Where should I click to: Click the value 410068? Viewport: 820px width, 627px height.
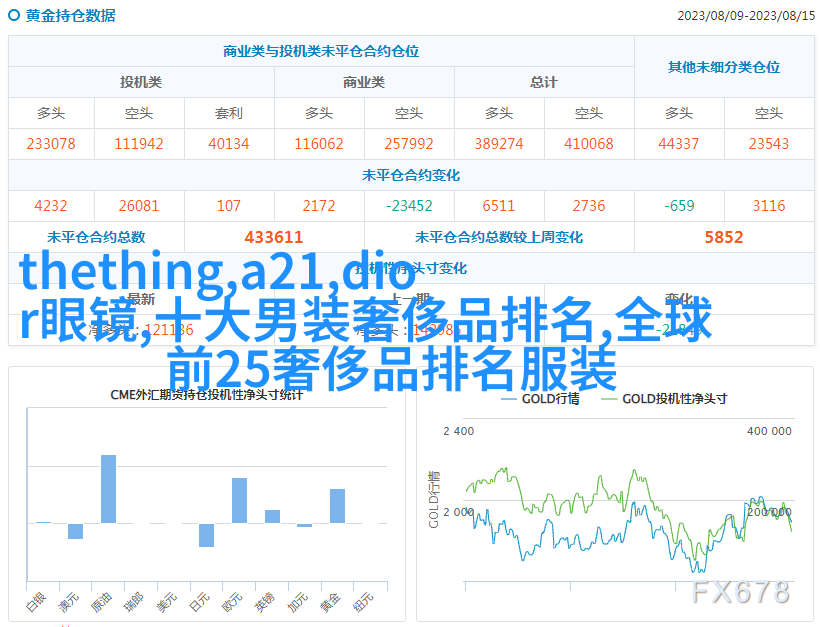(x=588, y=144)
